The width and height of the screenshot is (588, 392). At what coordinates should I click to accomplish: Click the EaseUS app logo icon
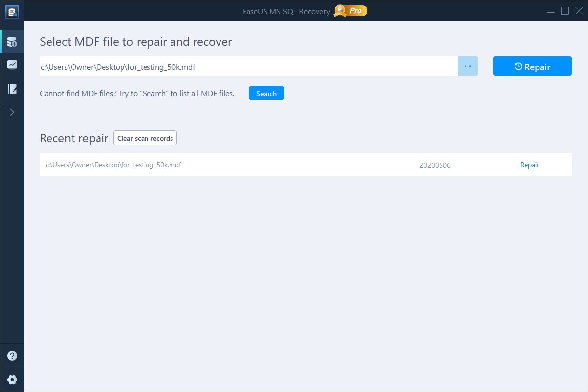point(12,11)
